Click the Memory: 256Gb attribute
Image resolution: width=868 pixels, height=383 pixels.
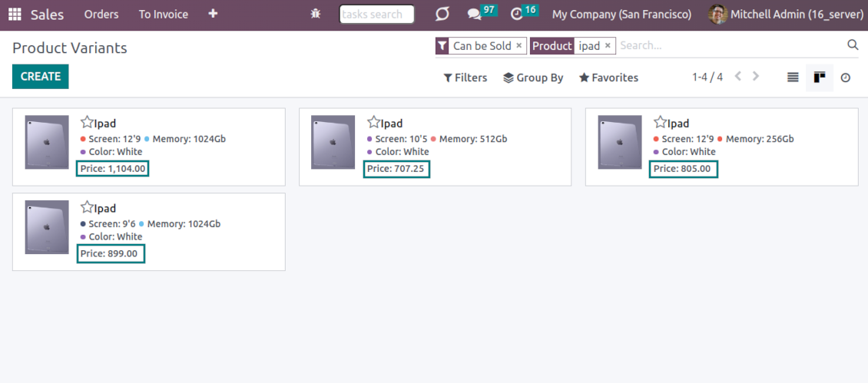760,139
